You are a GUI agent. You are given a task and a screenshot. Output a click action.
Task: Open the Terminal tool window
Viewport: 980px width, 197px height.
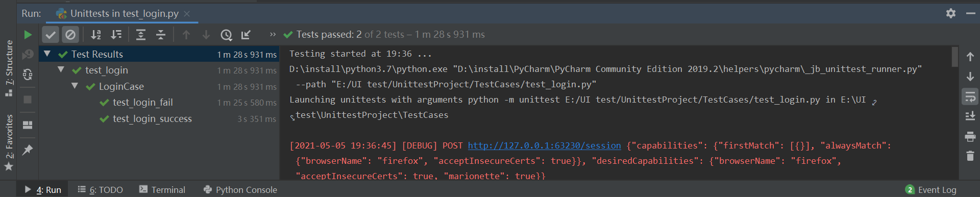pos(162,190)
